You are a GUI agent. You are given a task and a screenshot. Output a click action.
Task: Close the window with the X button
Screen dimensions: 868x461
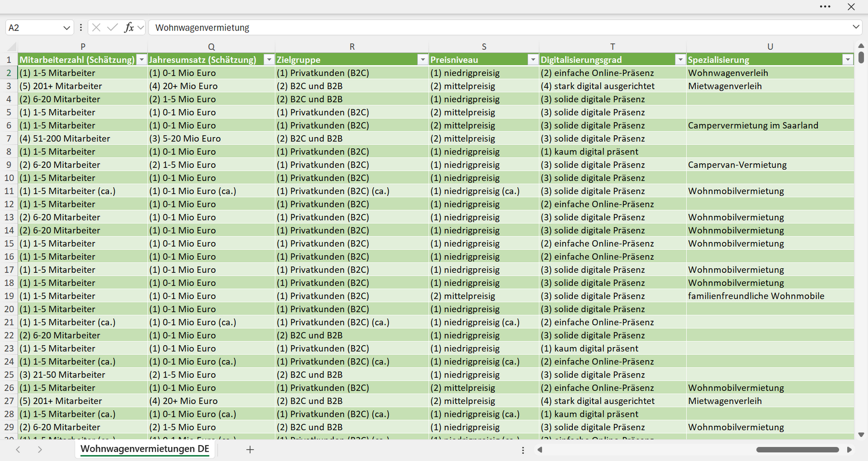pyautogui.click(x=851, y=7)
